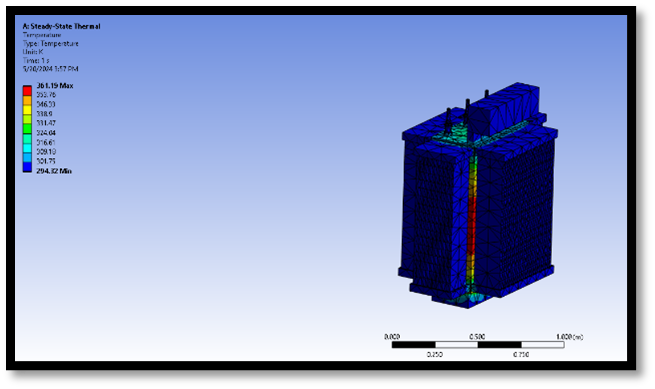Select the pure green legend color band
The width and height of the screenshot is (655, 389).
[x=27, y=129]
